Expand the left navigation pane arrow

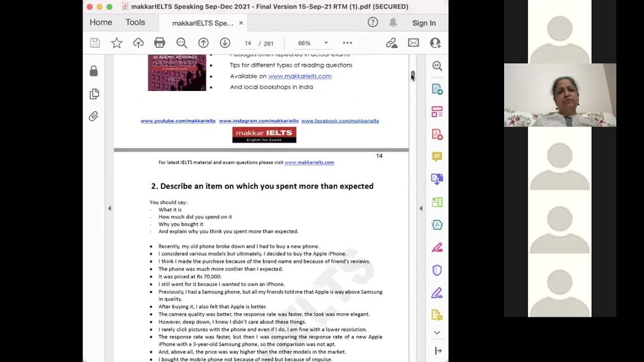coord(109,208)
